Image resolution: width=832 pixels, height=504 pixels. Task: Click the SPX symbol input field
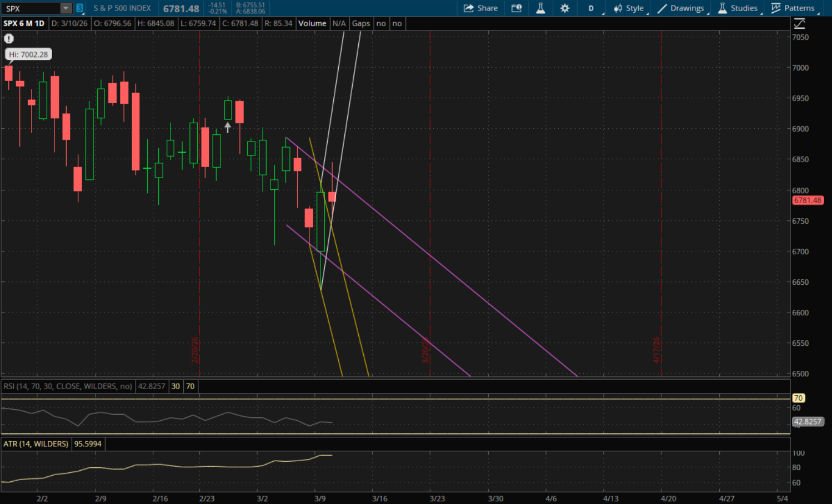pyautogui.click(x=31, y=8)
